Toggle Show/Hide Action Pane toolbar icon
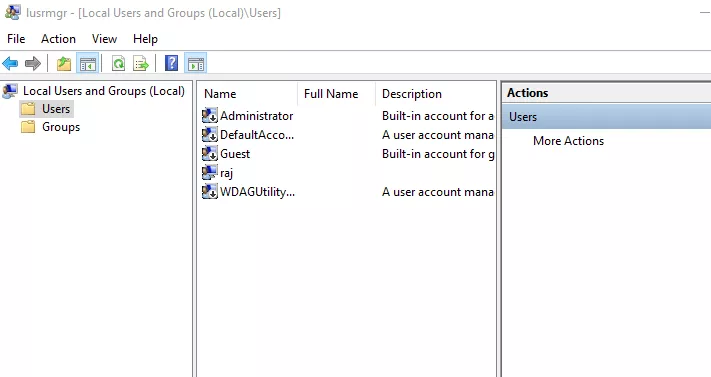 point(196,64)
